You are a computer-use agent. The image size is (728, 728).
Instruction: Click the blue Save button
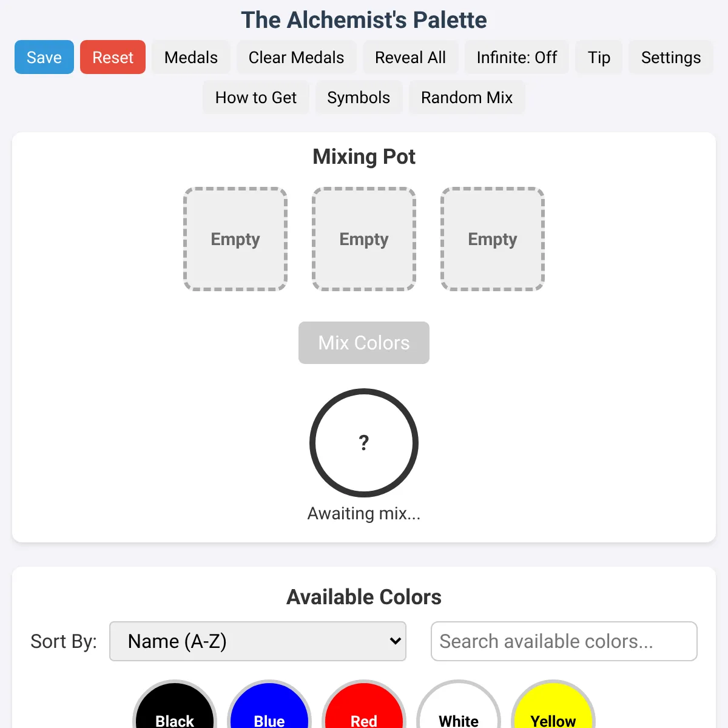[44, 57]
